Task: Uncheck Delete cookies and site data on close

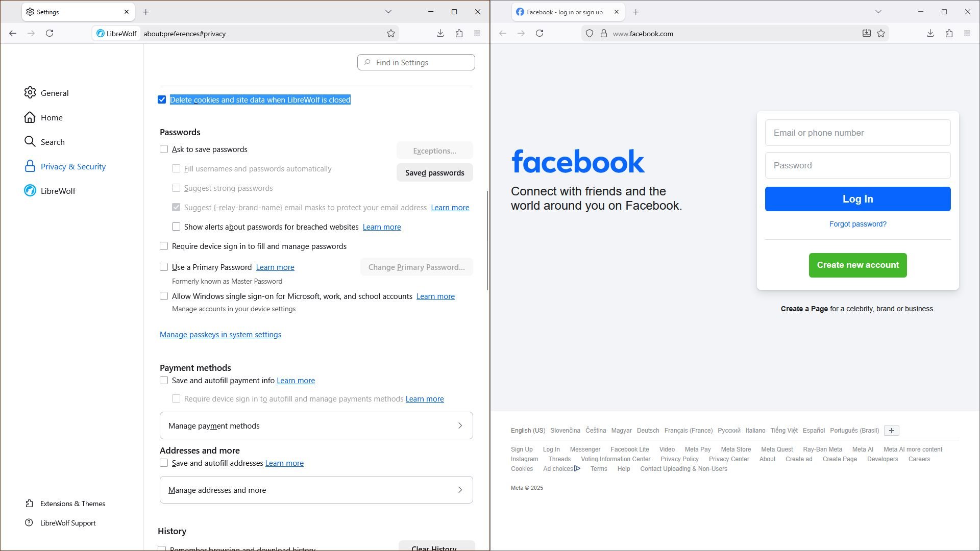Action: click(162, 99)
